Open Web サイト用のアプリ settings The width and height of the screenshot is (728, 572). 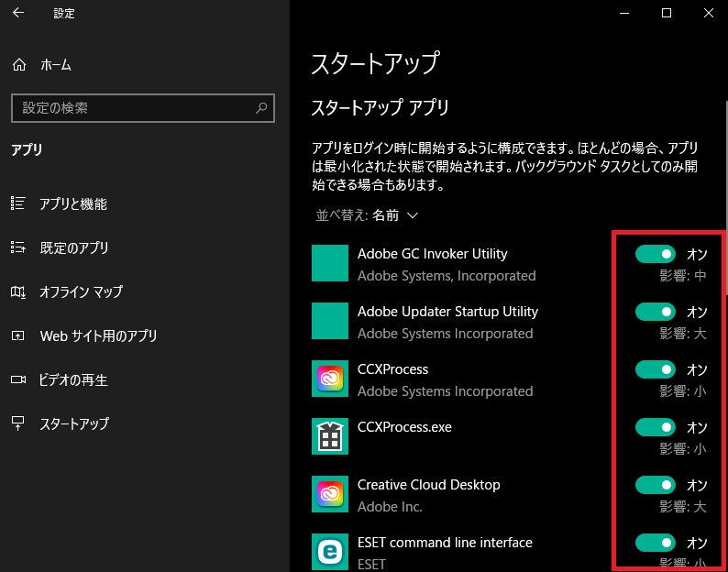point(98,335)
